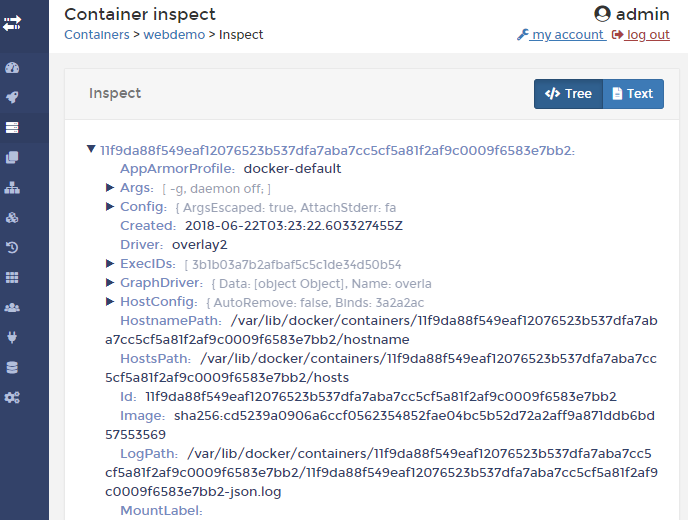Screen dimensions: 688x520
Task: Open the my account link
Action: [x=567, y=35]
